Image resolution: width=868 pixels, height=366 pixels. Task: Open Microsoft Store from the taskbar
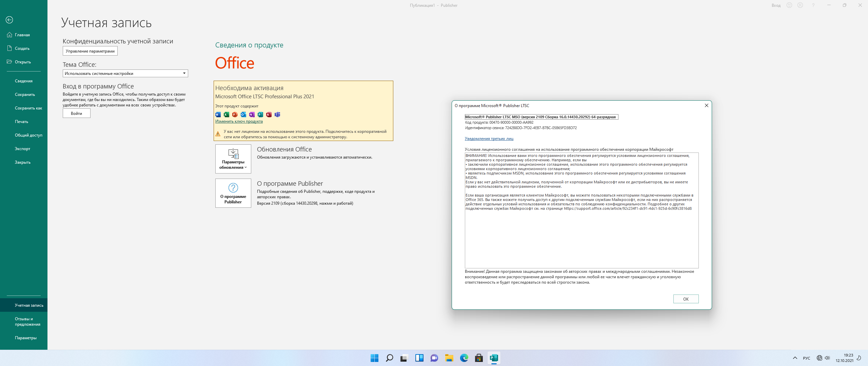coord(479,358)
